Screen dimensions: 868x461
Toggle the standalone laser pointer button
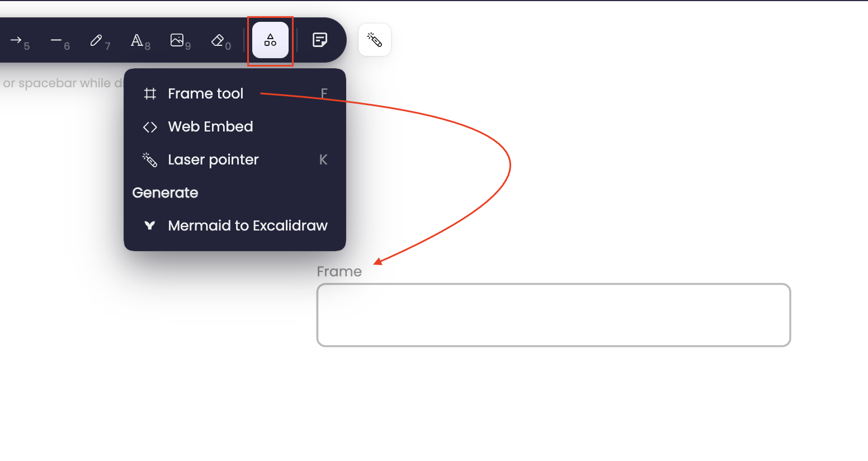(375, 40)
